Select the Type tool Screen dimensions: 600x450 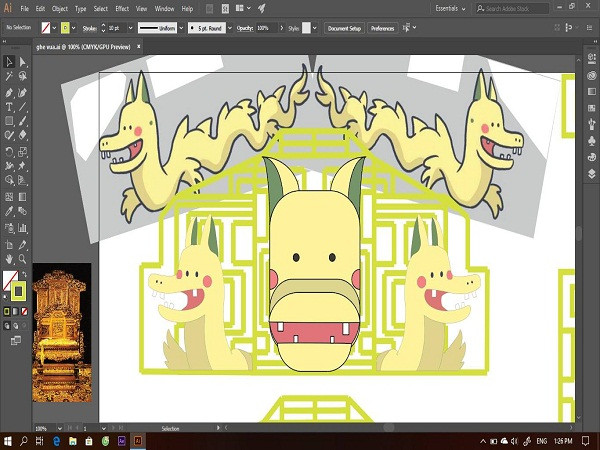[x=9, y=106]
